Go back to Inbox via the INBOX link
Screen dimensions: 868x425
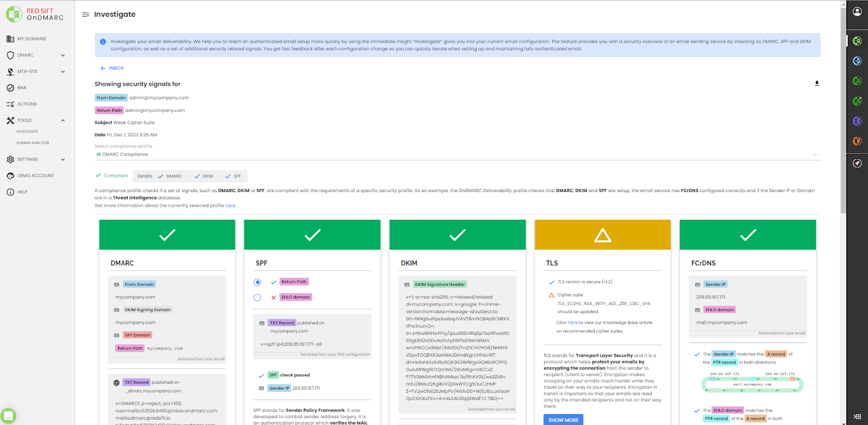(112, 68)
